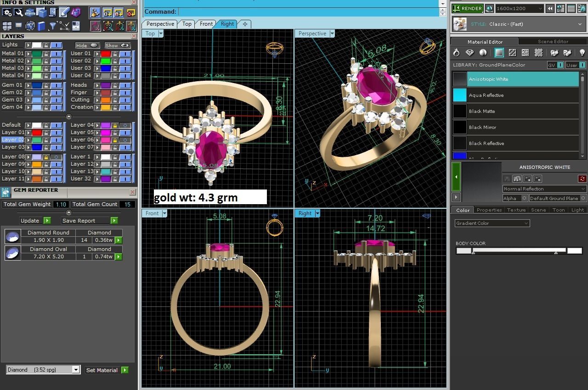Screen dimensions: 588x390
Task: Select Aqua Reflective material in library
Action: coord(515,95)
